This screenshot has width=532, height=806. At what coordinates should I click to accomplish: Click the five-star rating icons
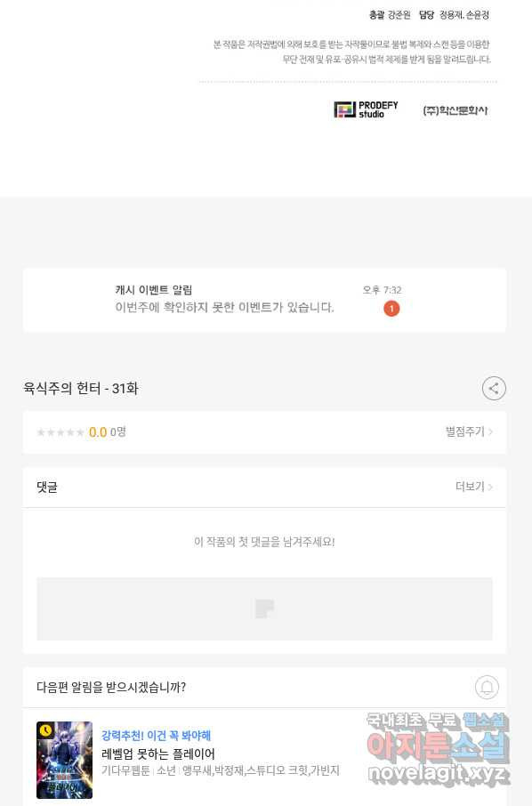click(x=60, y=432)
